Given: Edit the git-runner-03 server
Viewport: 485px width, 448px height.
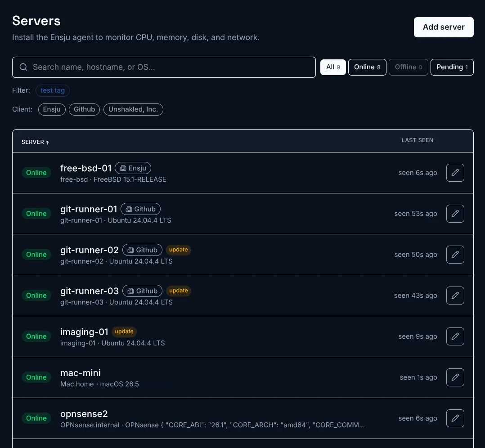Looking at the screenshot, I should tap(455, 296).
